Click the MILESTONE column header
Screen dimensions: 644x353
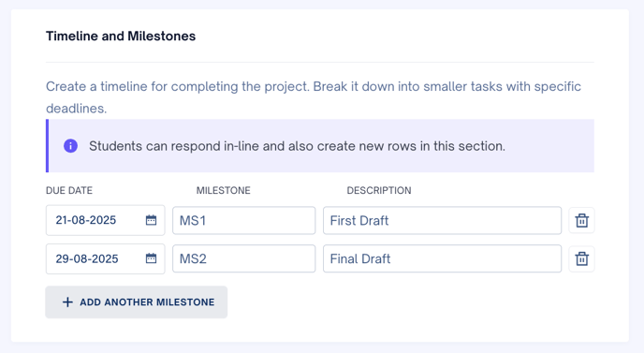click(x=224, y=190)
